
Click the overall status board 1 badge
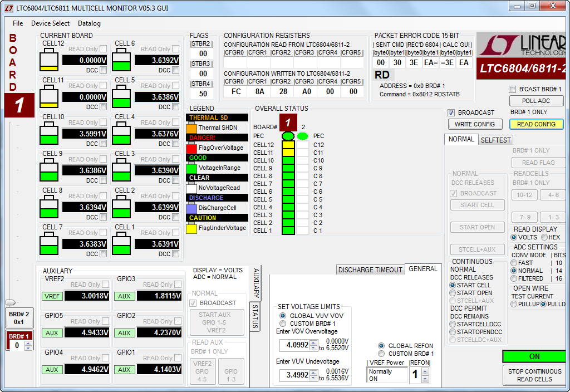[288, 122]
